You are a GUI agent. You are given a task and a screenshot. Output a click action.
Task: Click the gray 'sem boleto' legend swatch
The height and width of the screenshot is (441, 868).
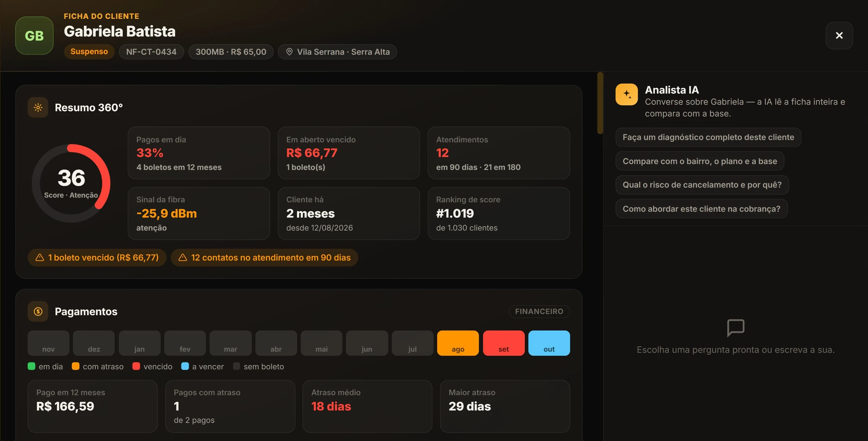coord(237,366)
